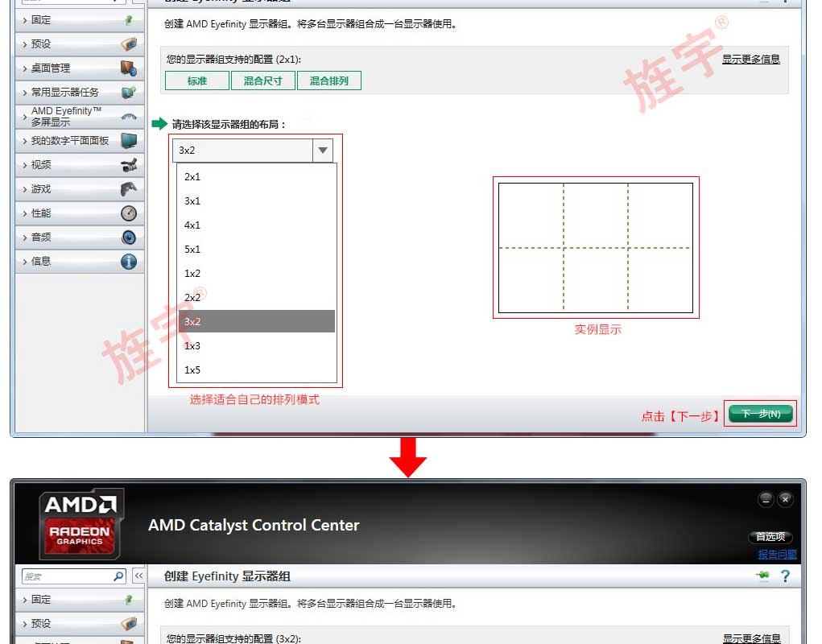
Task: Open the 3x2 layout dropdown arrow
Action: 322,151
